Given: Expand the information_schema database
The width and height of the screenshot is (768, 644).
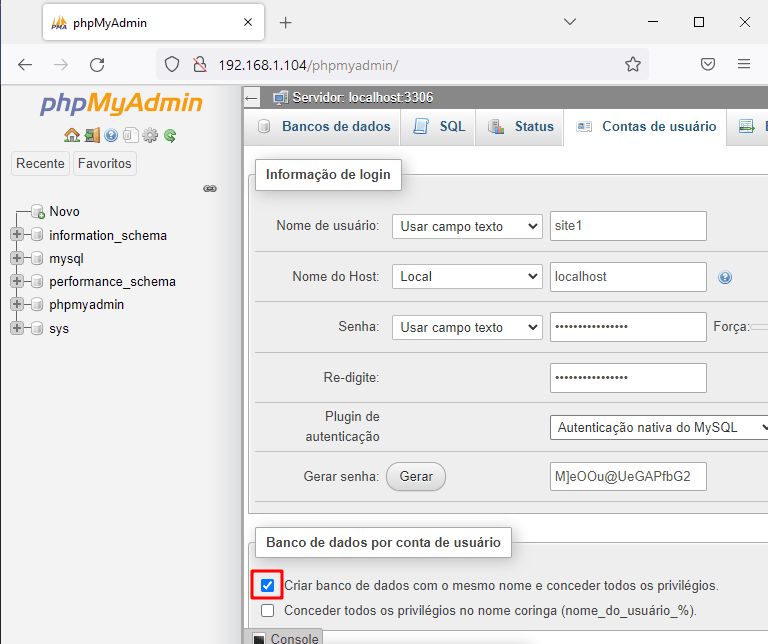Looking at the screenshot, I should click(x=17, y=234).
